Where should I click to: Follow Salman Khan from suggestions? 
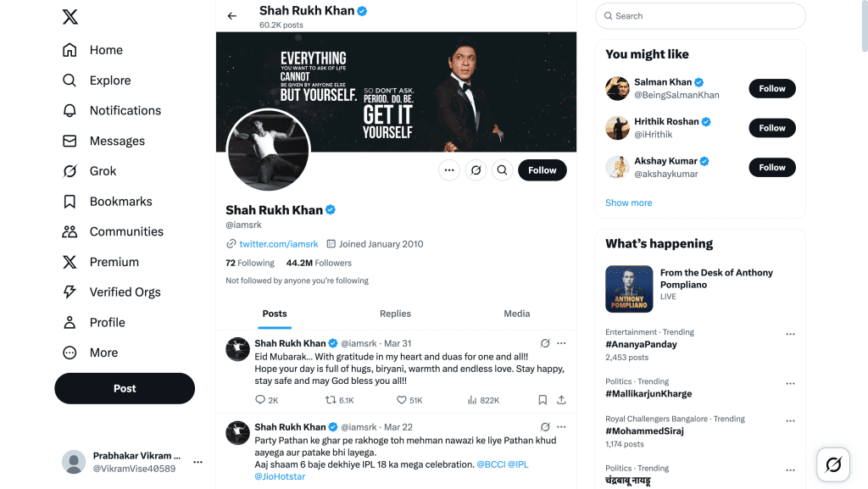pyautogui.click(x=771, y=89)
